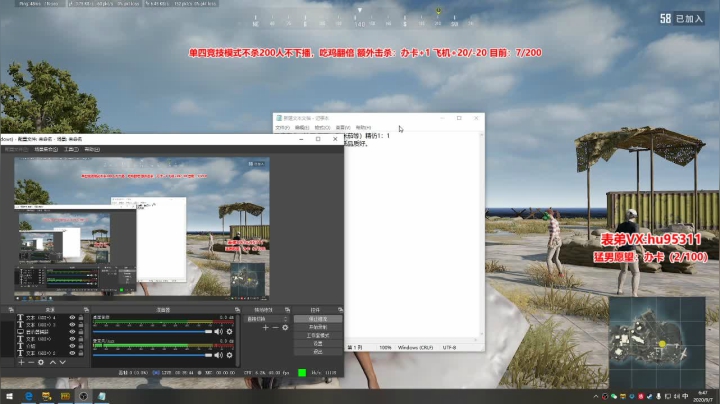
Task: Hide the display capture source
Action: pos(72,331)
